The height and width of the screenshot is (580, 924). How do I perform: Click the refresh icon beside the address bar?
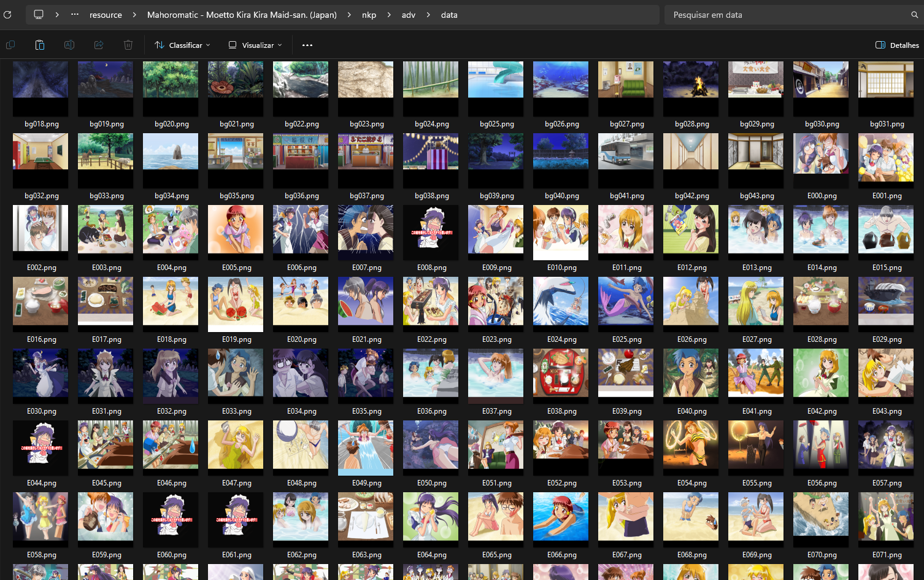pyautogui.click(x=7, y=15)
